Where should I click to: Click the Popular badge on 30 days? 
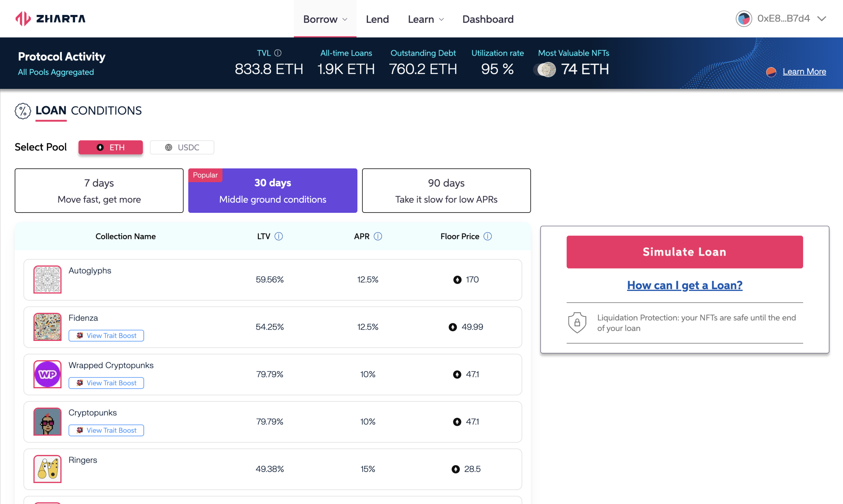tap(205, 175)
